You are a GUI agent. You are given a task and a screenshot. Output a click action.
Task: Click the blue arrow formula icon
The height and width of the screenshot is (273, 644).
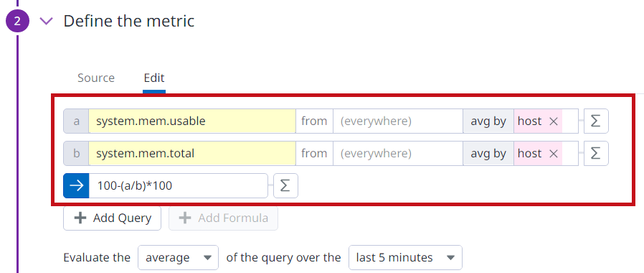(77, 186)
